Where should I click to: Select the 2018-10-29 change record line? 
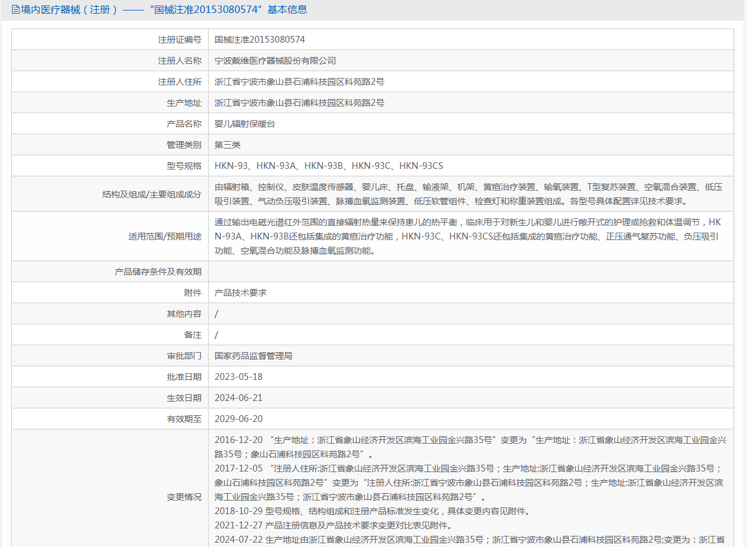tap(371, 511)
